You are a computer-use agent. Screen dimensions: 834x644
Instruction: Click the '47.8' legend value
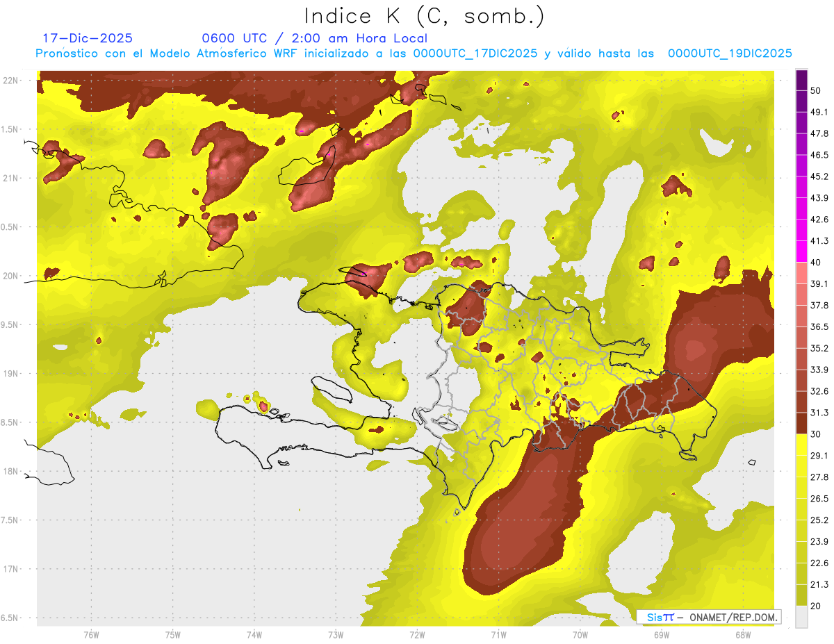click(x=819, y=134)
